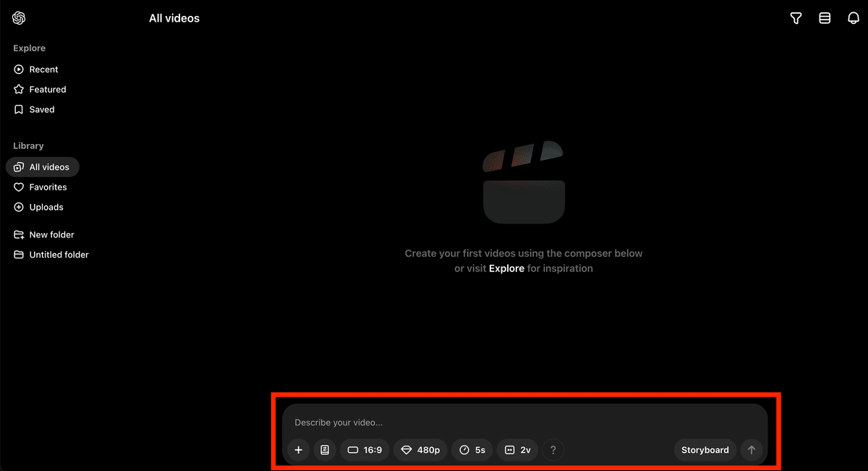Open notifications bell

[854, 18]
